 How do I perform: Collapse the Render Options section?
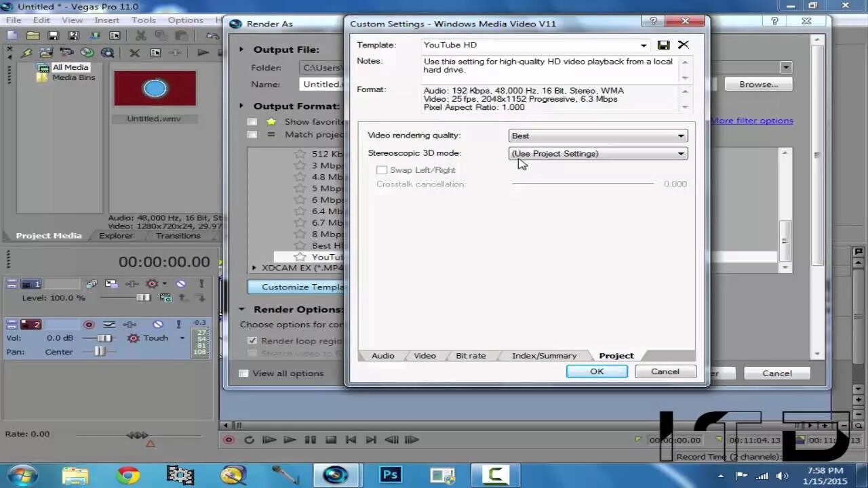point(241,309)
